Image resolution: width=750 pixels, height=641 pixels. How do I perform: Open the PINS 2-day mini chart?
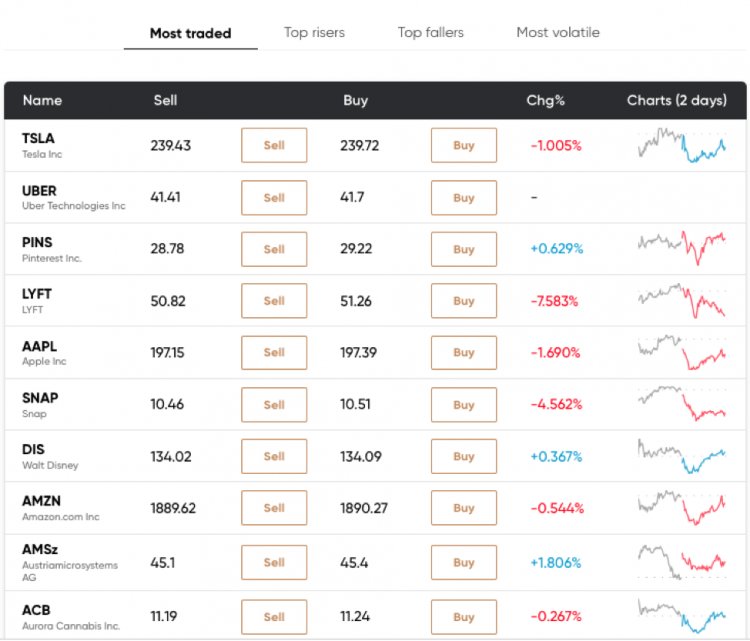pyautogui.click(x=682, y=248)
